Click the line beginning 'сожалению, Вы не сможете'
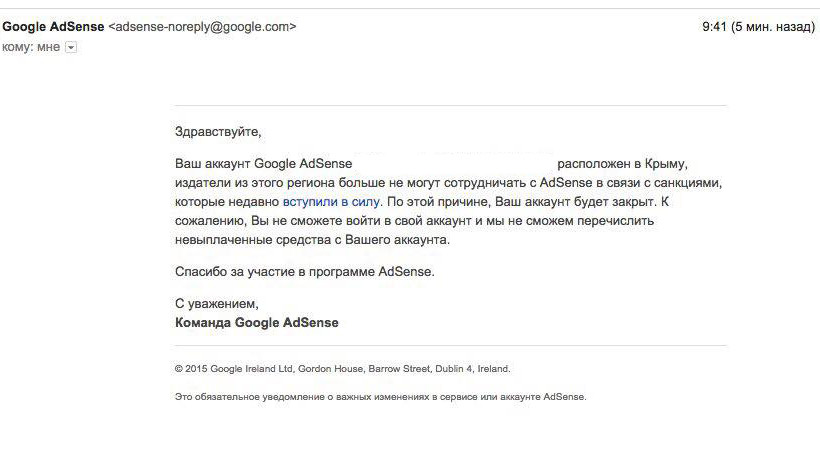The image size is (820, 464). click(x=414, y=221)
